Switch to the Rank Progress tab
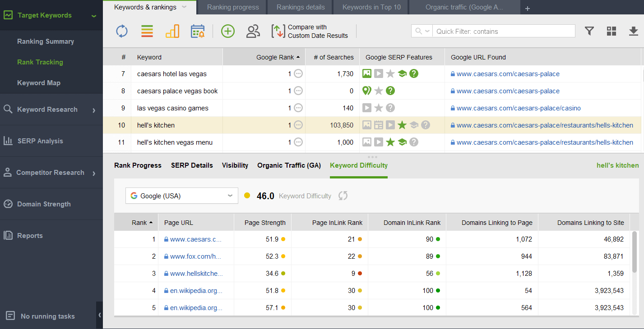This screenshot has width=644, height=329. click(x=138, y=165)
